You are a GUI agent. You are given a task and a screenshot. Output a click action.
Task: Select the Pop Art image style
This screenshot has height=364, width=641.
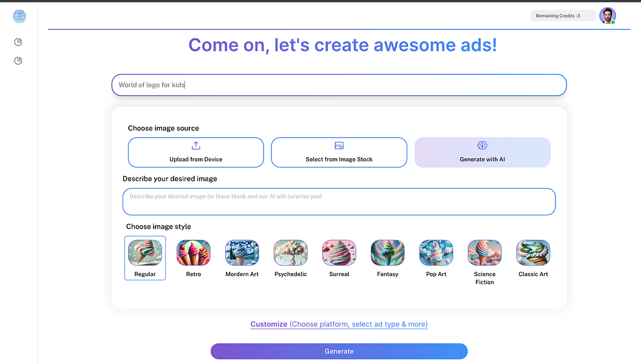pyautogui.click(x=436, y=258)
